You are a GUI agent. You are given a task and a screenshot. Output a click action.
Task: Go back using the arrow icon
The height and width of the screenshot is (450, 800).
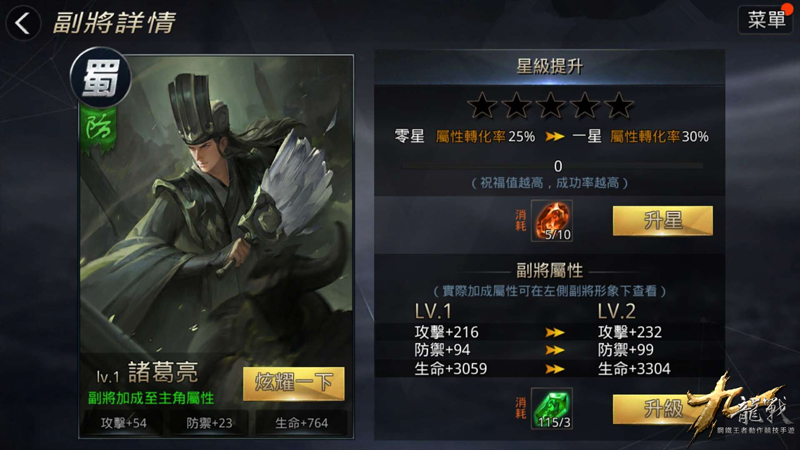point(23,23)
